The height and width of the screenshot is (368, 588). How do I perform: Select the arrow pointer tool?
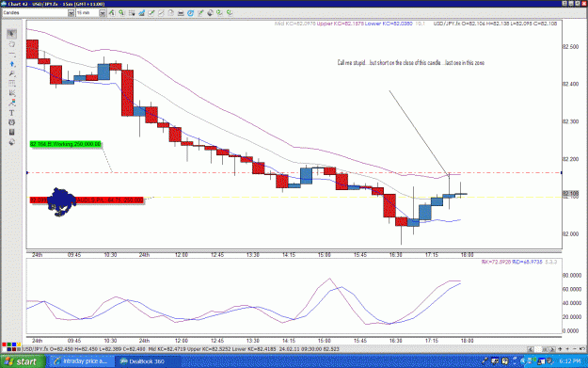pos(11,34)
